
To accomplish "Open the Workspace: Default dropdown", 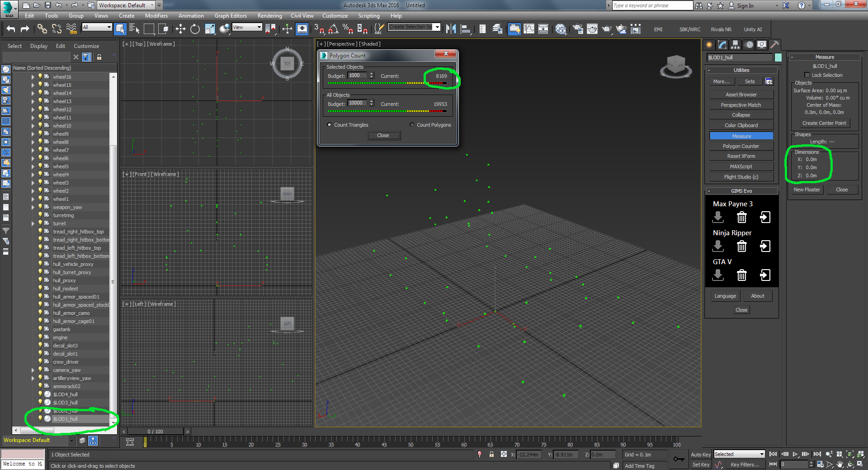I will (127, 5).
